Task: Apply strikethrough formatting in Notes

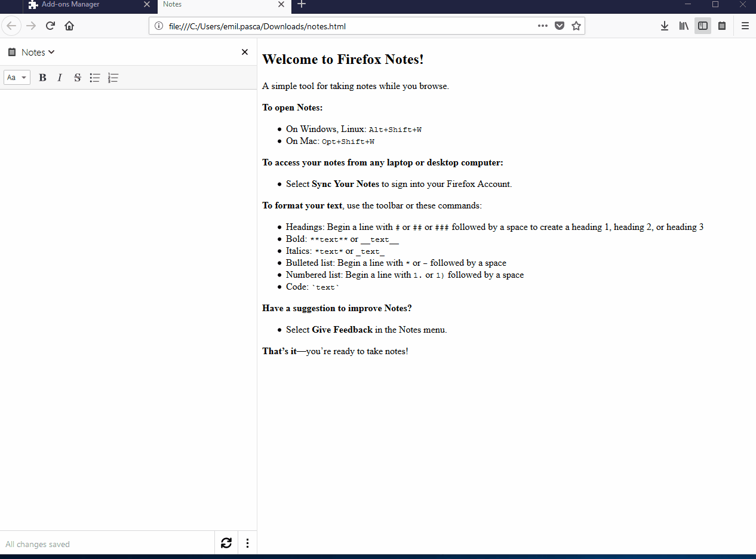Action: [77, 78]
